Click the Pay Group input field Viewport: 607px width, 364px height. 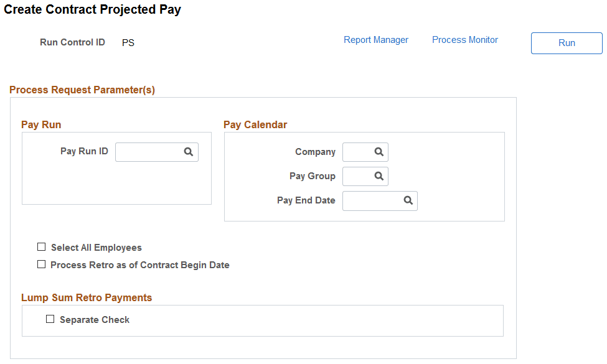(x=360, y=176)
